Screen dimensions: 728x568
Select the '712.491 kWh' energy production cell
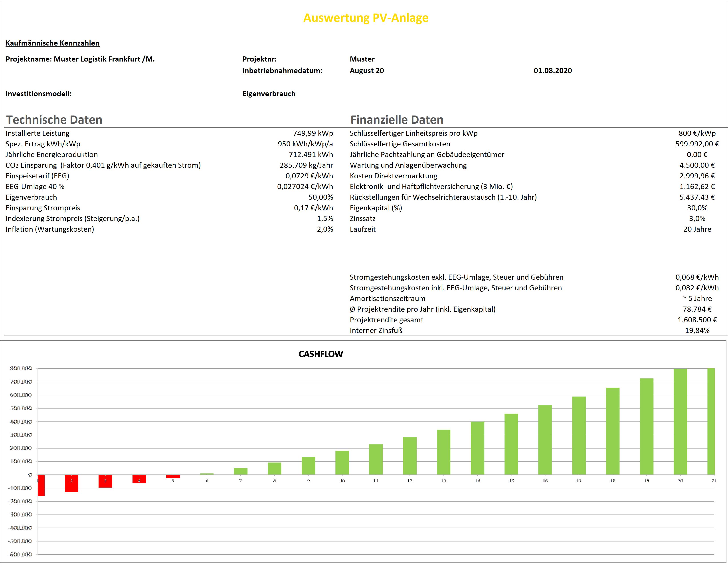(311, 154)
